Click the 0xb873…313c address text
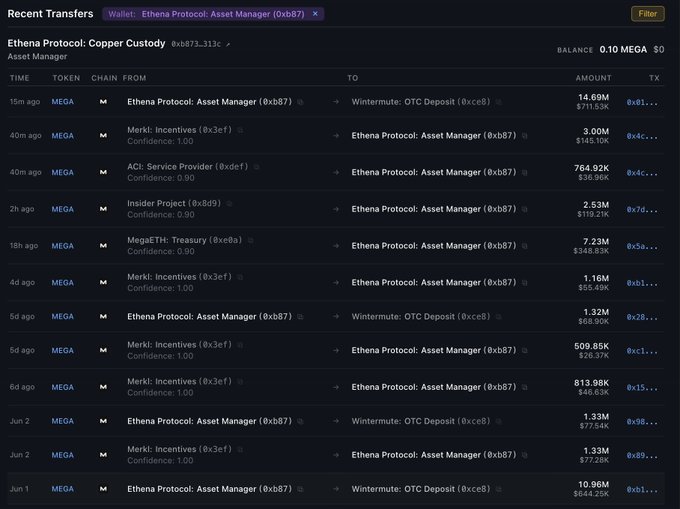 [196, 44]
